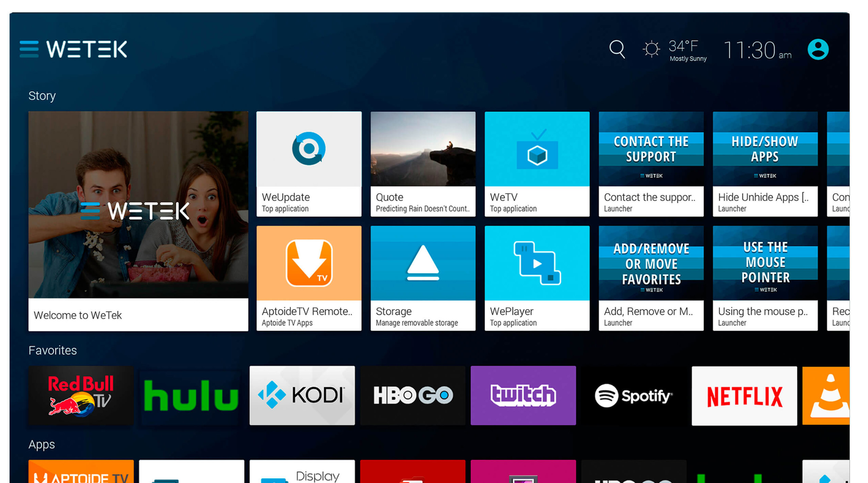Launch VLC cone icon in Favorites
This screenshot has width=868, height=483.
pos(826,396)
